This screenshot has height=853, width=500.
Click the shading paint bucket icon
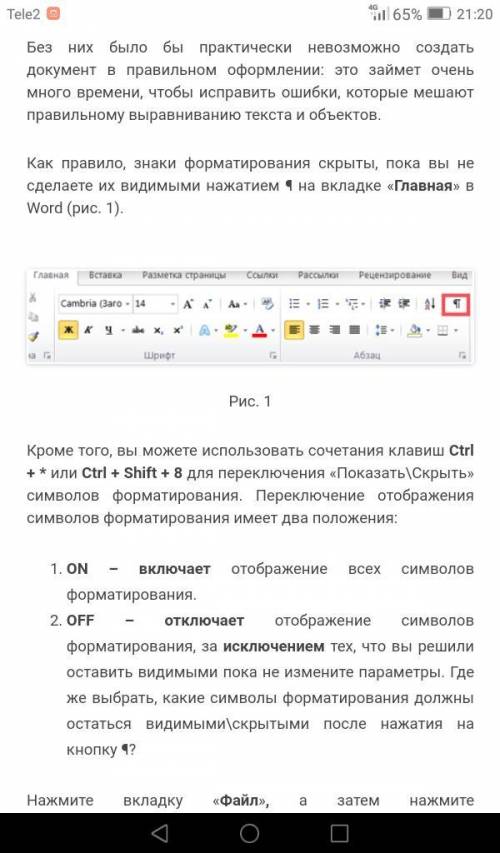pos(415,330)
